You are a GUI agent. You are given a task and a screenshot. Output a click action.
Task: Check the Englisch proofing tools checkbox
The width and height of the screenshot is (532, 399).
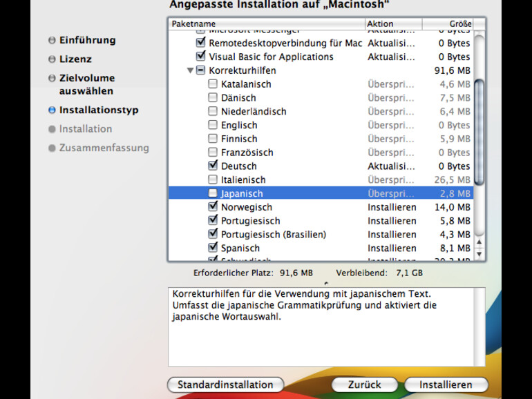pos(213,125)
